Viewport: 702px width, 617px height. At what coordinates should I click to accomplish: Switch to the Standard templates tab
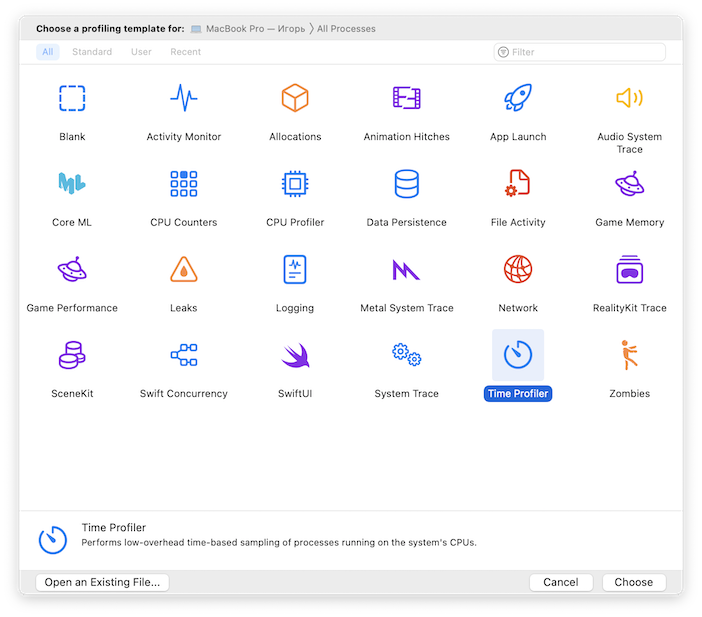[x=92, y=52]
